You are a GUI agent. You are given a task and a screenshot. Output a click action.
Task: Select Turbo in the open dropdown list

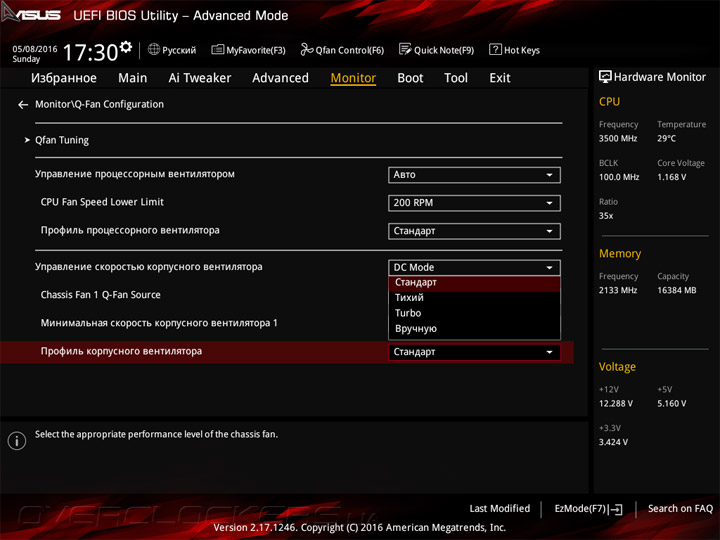point(474,313)
